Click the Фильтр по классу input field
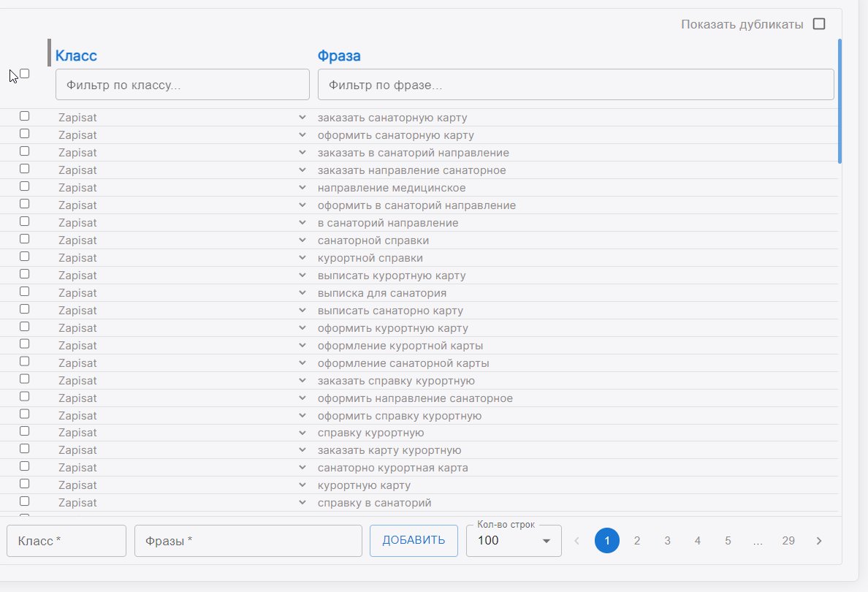868x592 pixels. pyautogui.click(x=183, y=85)
